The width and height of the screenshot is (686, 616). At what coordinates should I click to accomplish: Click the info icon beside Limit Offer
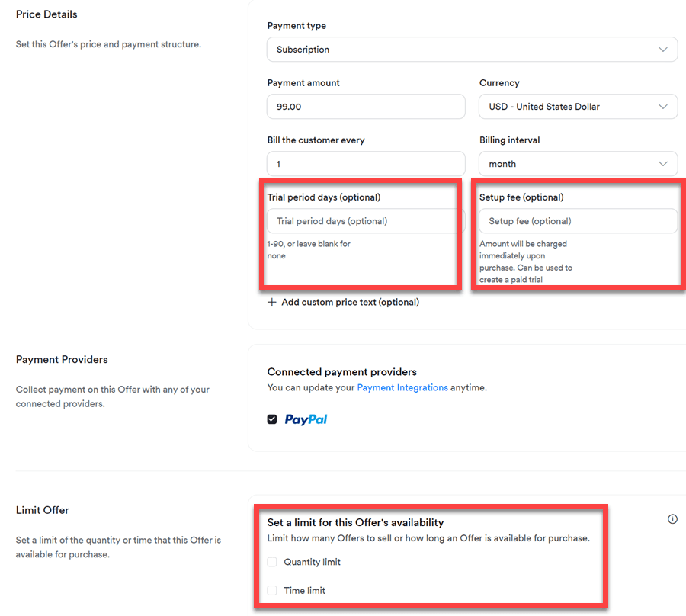click(672, 519)
